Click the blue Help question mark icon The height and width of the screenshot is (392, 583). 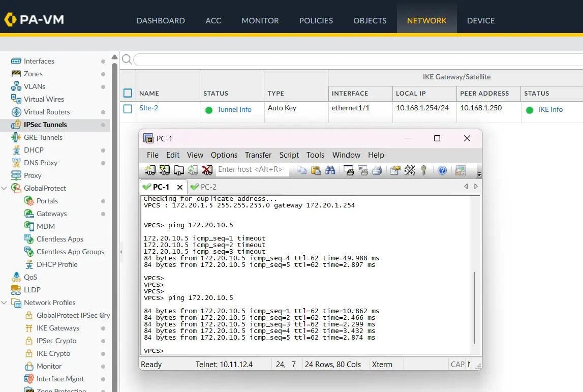[x=442, y=170]
